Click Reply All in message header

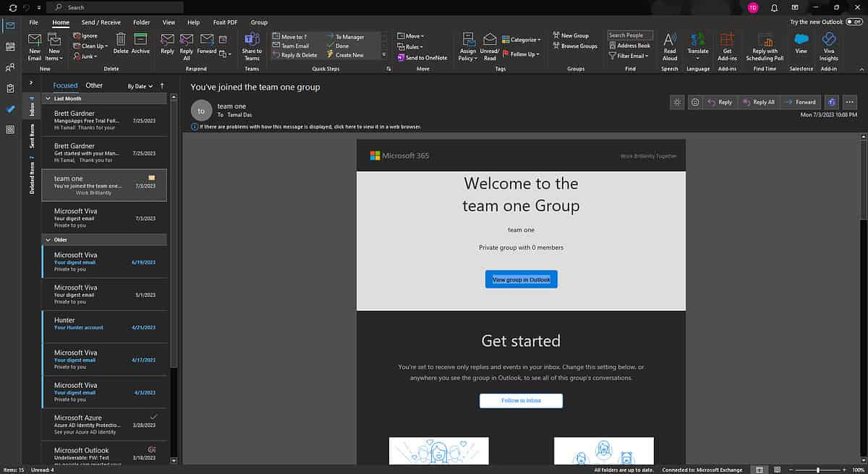coord(758,102)
